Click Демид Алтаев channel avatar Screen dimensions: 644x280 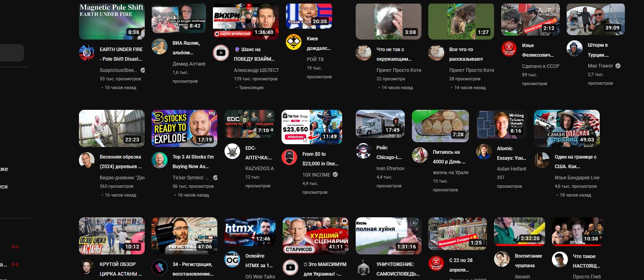[x=159, y=46]
